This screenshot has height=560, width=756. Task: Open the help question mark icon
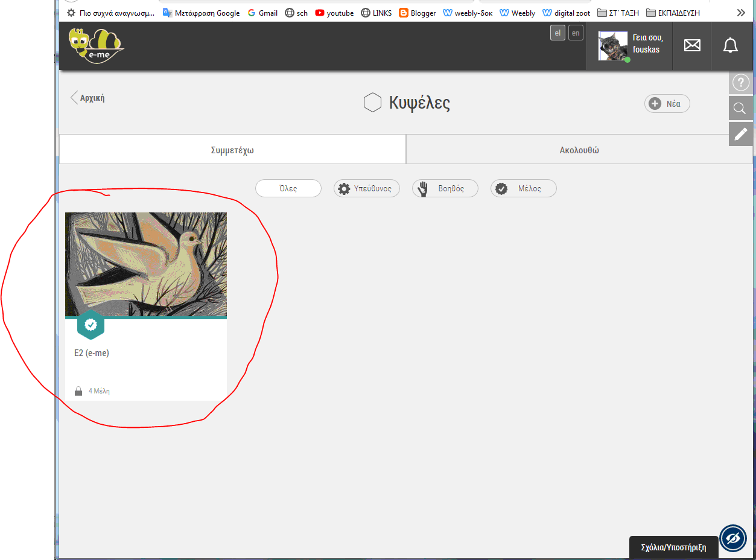[x=740, y=83]
